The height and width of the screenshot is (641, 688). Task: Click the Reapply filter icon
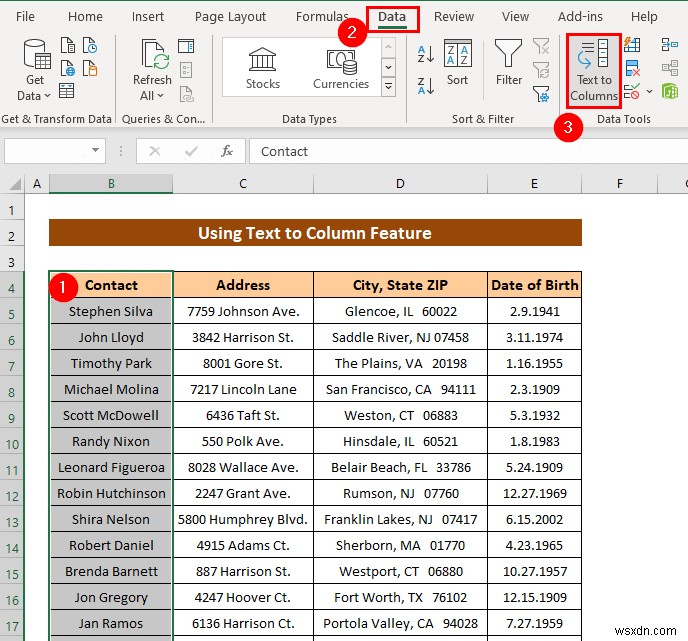[541, 69]
